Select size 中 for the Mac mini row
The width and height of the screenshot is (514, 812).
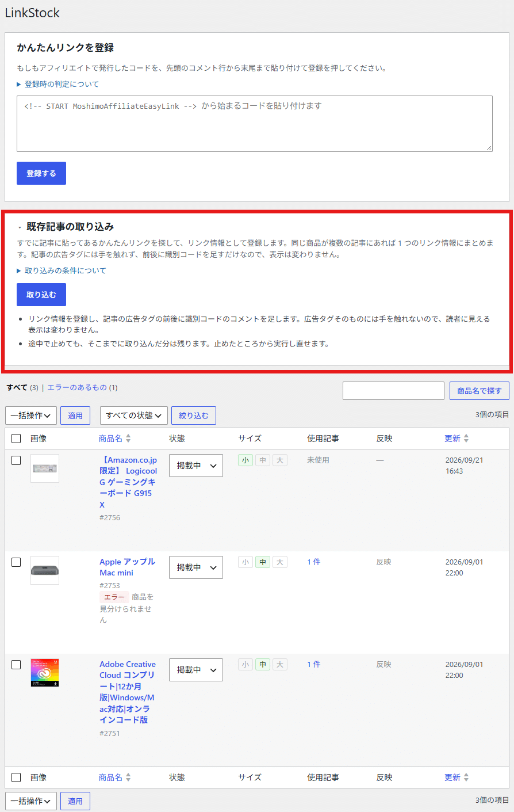263,562
